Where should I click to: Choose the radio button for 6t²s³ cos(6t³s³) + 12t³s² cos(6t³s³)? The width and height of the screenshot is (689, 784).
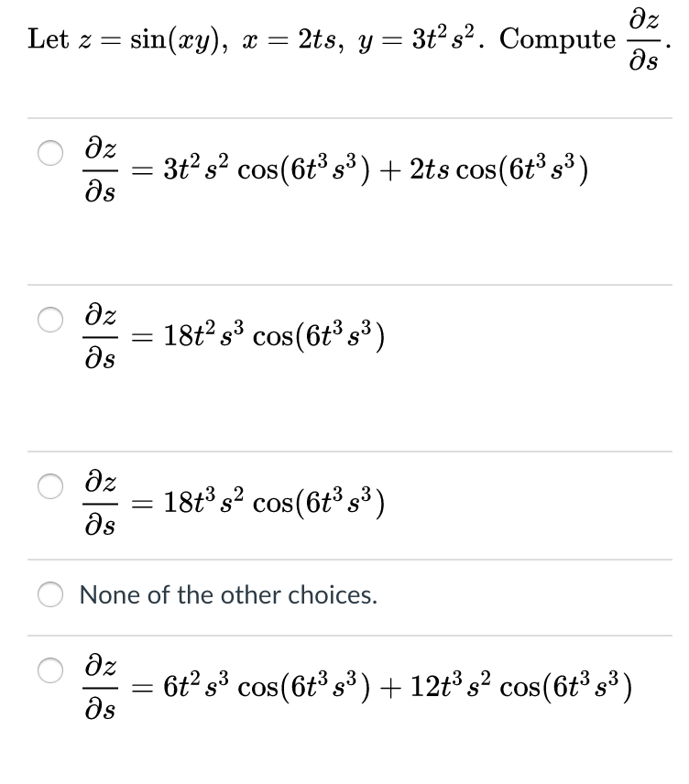pos(50,670)
